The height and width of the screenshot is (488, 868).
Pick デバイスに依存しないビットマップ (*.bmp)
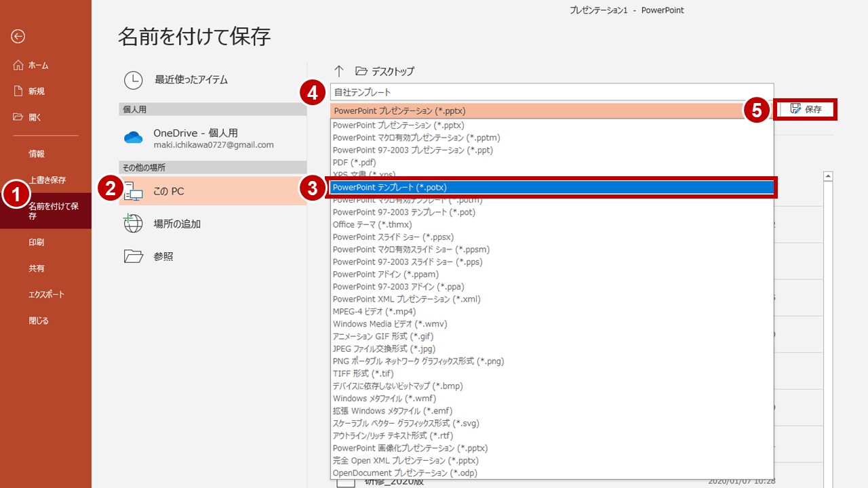point(552,386)
